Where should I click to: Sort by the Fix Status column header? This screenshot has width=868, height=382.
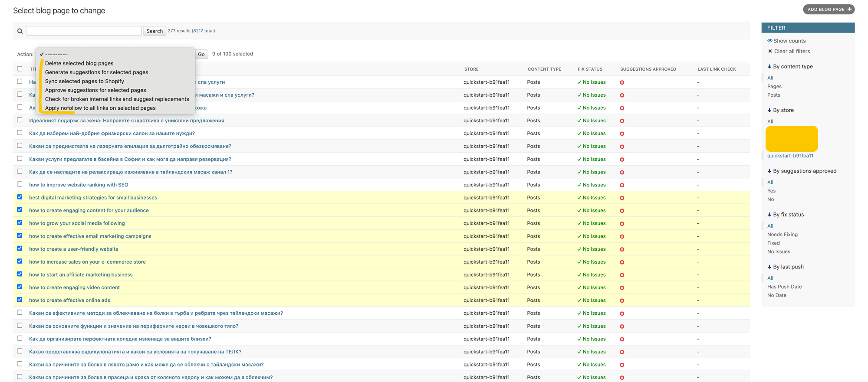click(x=590, y=69)
